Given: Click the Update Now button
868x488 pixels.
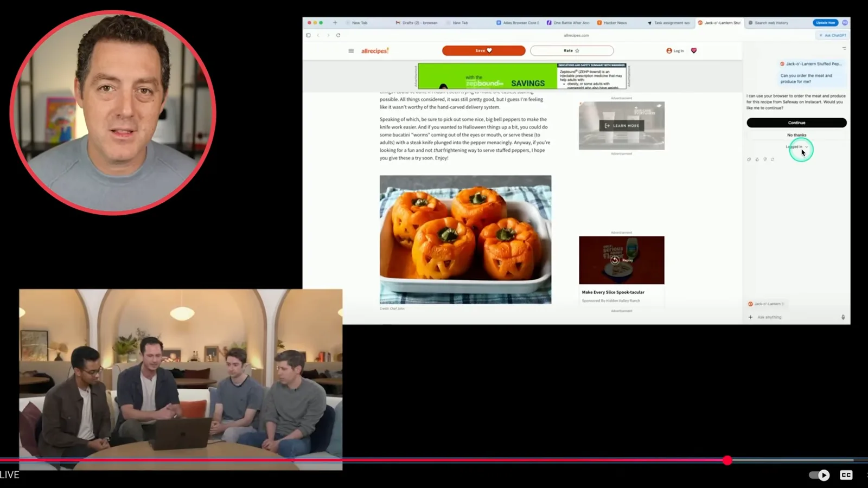Looking at the screenshot, I should 825,23.
